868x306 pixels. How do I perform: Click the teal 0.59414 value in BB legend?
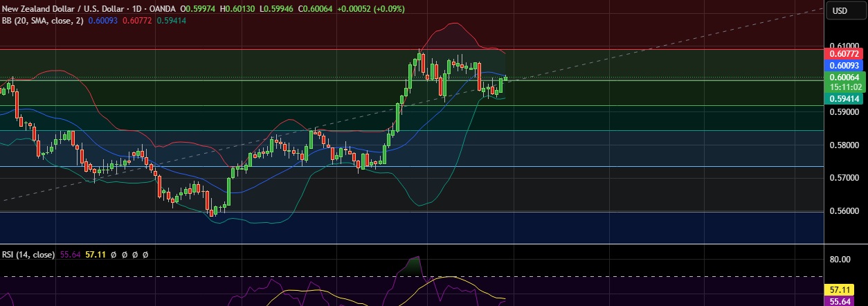pos(170,21)
